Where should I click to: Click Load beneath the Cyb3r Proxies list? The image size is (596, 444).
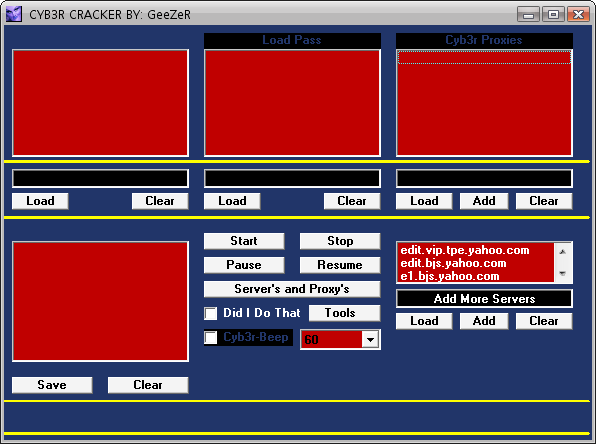coord(424,201)
